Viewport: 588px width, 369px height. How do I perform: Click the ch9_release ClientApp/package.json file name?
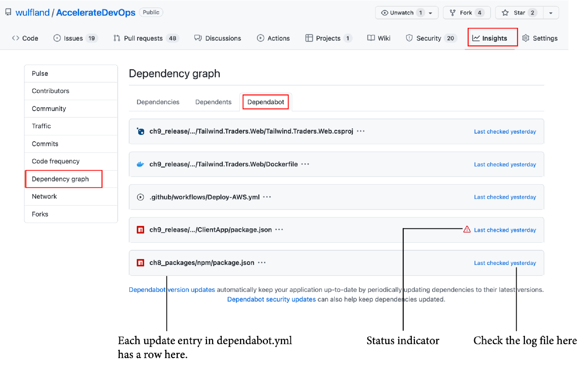click(211, 230)
